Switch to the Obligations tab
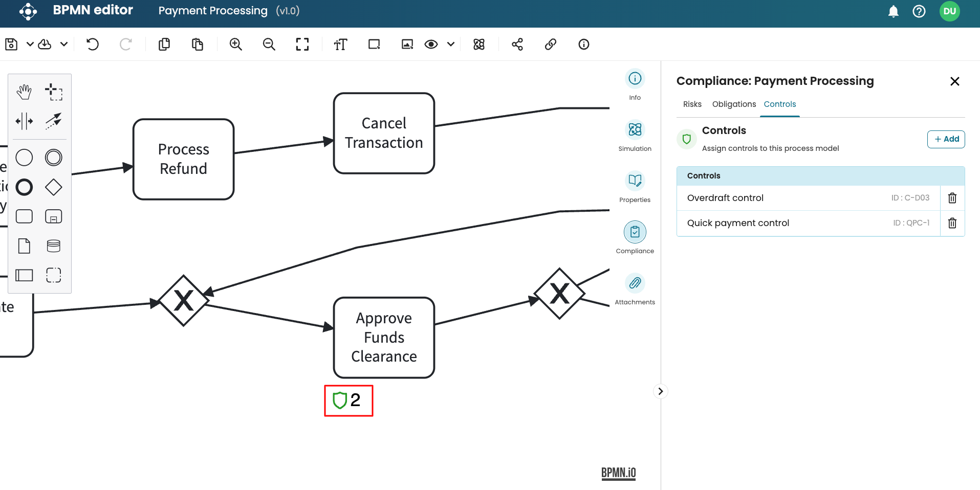The image size is (980, 490). [x=734, y=104]
